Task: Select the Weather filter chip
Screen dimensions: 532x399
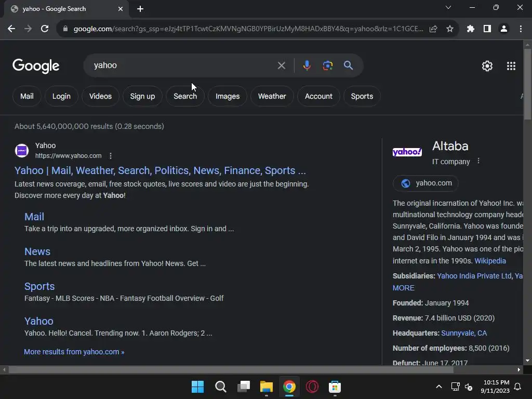Action: (x=272, y=96)
